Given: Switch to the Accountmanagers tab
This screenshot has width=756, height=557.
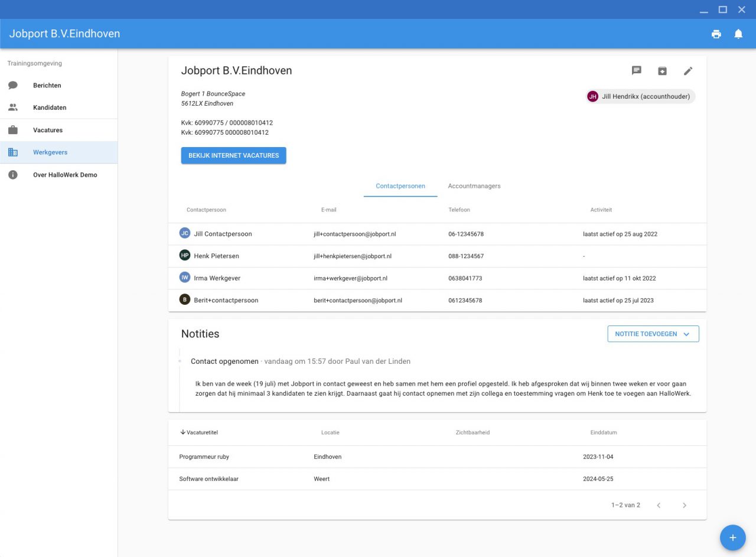Looking at the screenshot, I should pos(474,186).
